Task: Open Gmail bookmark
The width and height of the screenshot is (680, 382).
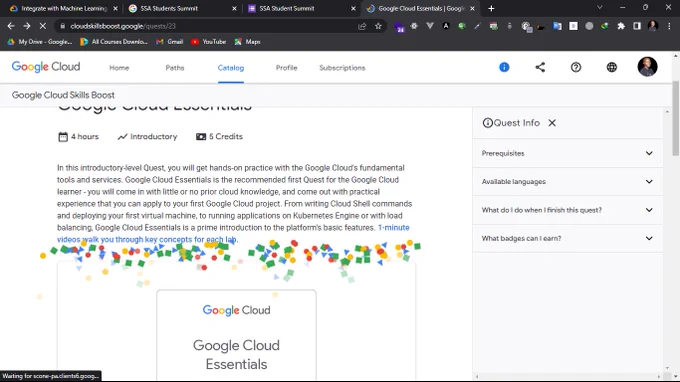Action: click(170, 42)
